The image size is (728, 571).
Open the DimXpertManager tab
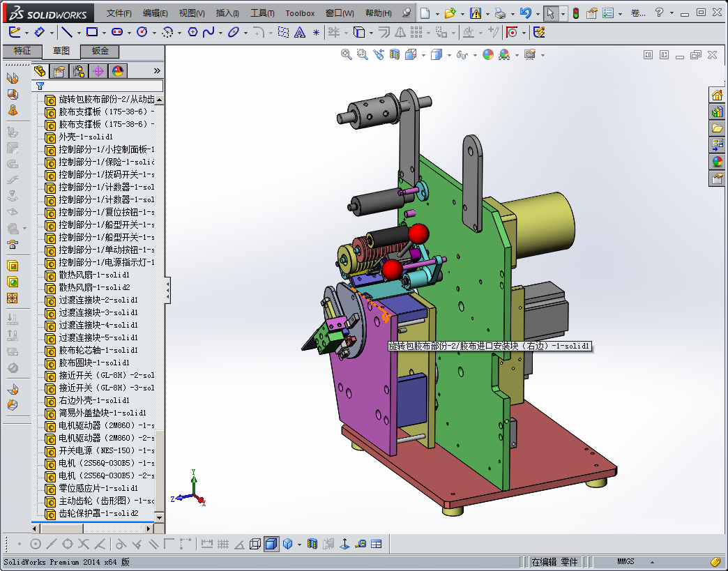[98, 71]
